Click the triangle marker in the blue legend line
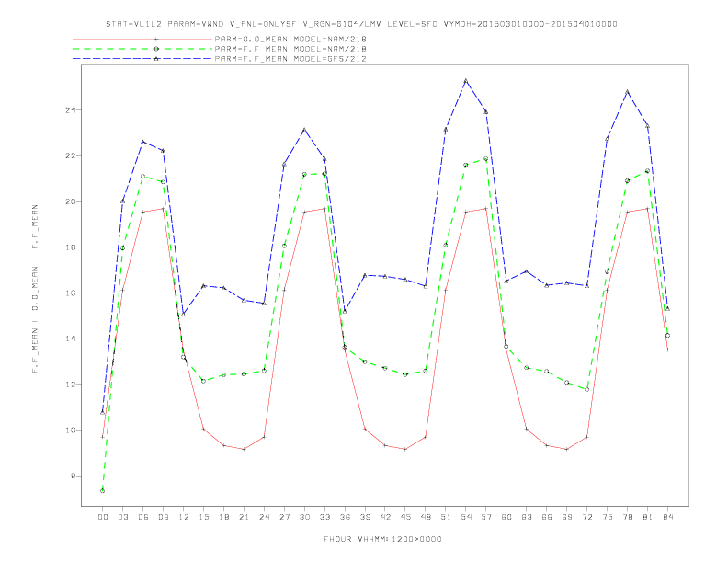Screen dimensions: 728x563 tap(156, 59)
